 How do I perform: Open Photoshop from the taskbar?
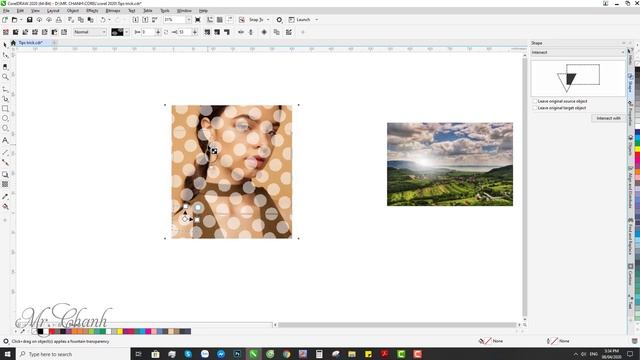pos(237,354)
